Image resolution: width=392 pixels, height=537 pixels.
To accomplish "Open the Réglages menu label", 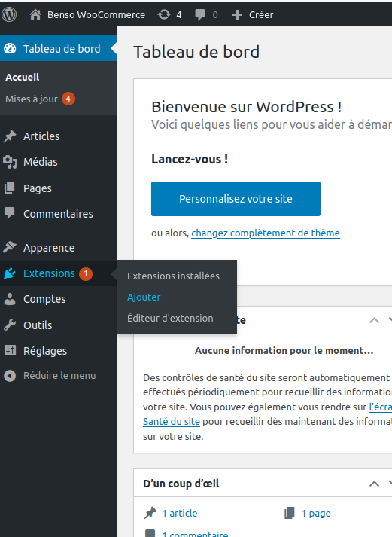I will pyautogui.click(x=45, y=351).
